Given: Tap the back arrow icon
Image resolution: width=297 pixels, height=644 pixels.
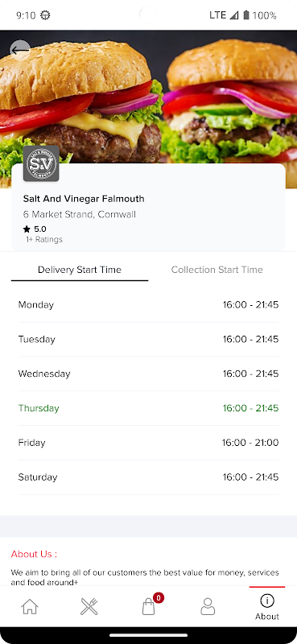Looking at the screenshot, I should [19, 50].
